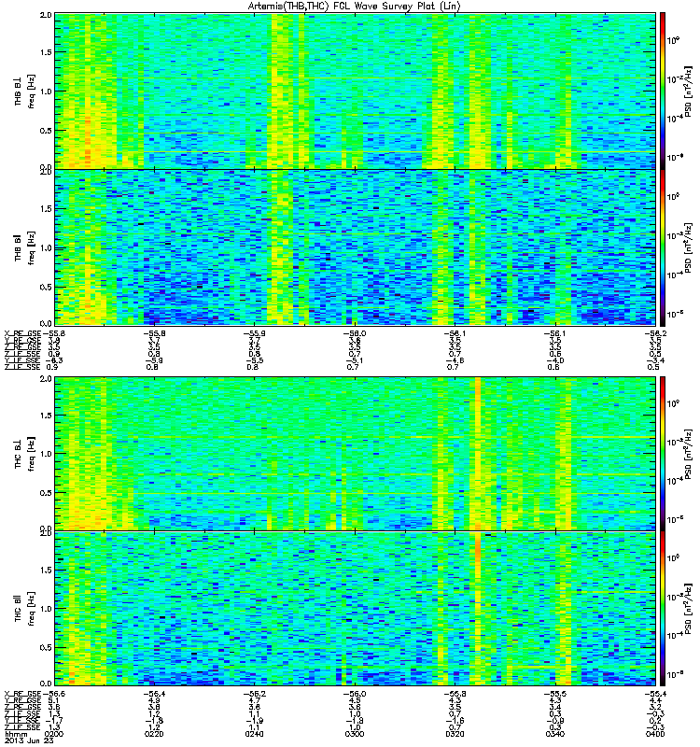Select the THC B-perpendicular spectrogram panel
Screen dimensions: 700x747
[x=355, y=453]
